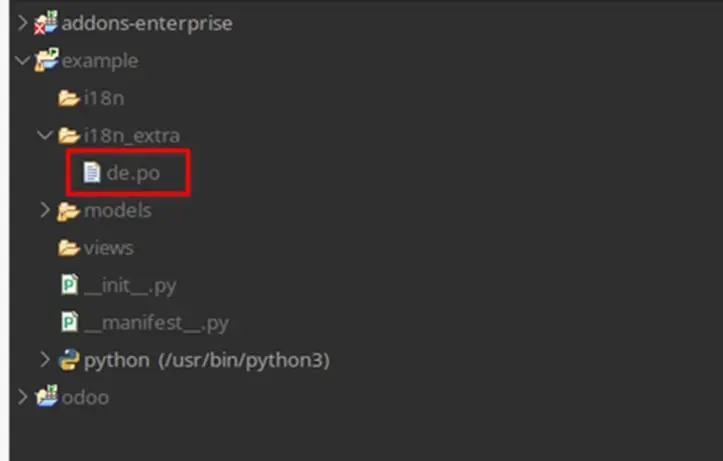Expand the odoo project node
Screen dimensions: 723x461
[x=23, y=397]
